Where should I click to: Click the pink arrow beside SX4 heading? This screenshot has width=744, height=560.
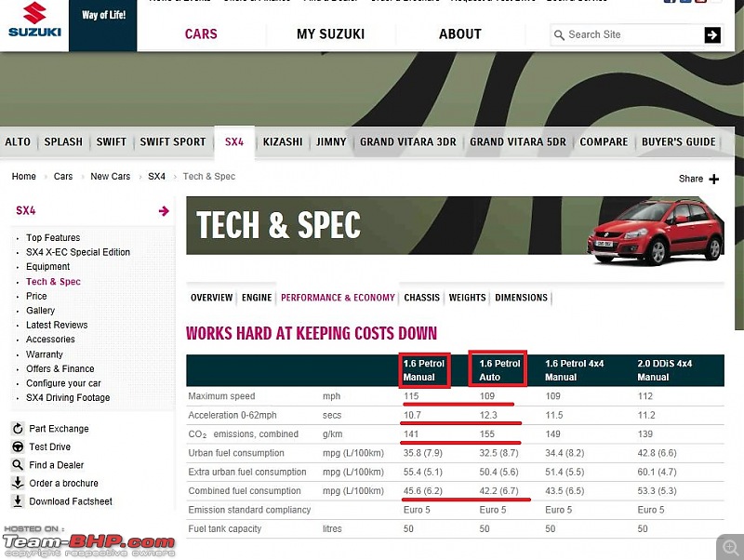click(x=164, y=211)
